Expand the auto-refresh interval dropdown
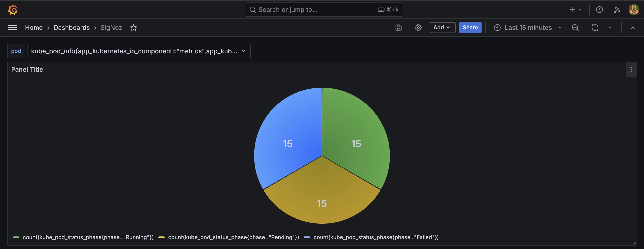The width and height of the screenshot is (644, 249). point(610,28)
